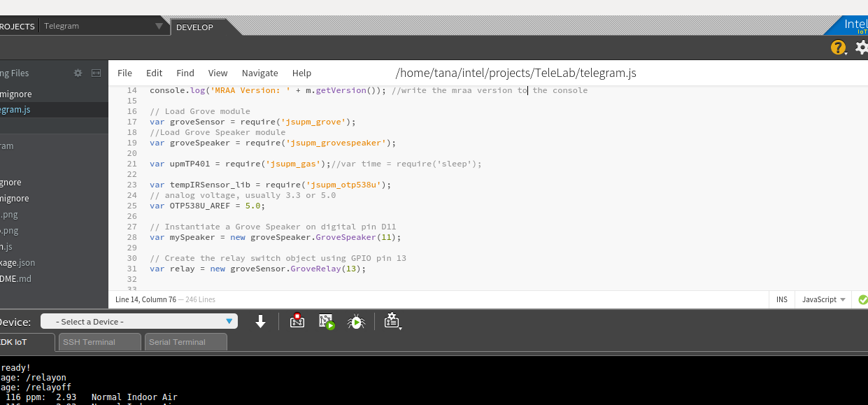Open the yellow help question mark icon
Screen dimensions: 868x405
838,48
